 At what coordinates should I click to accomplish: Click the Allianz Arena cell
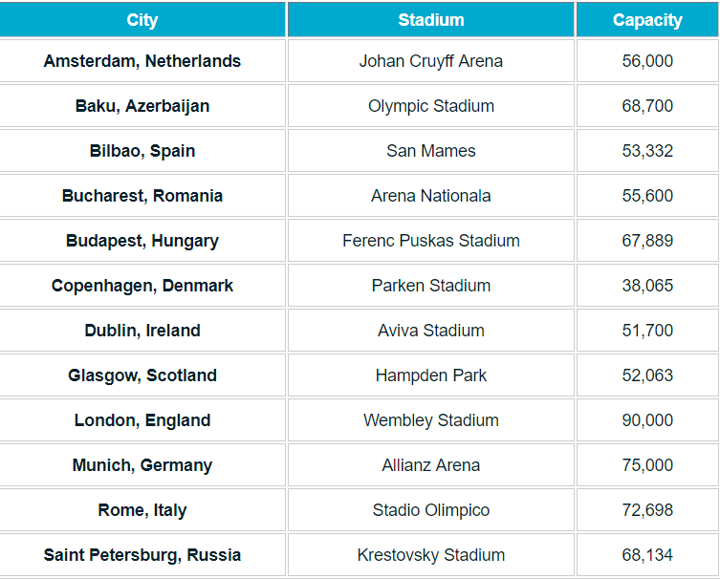[431, 466]
